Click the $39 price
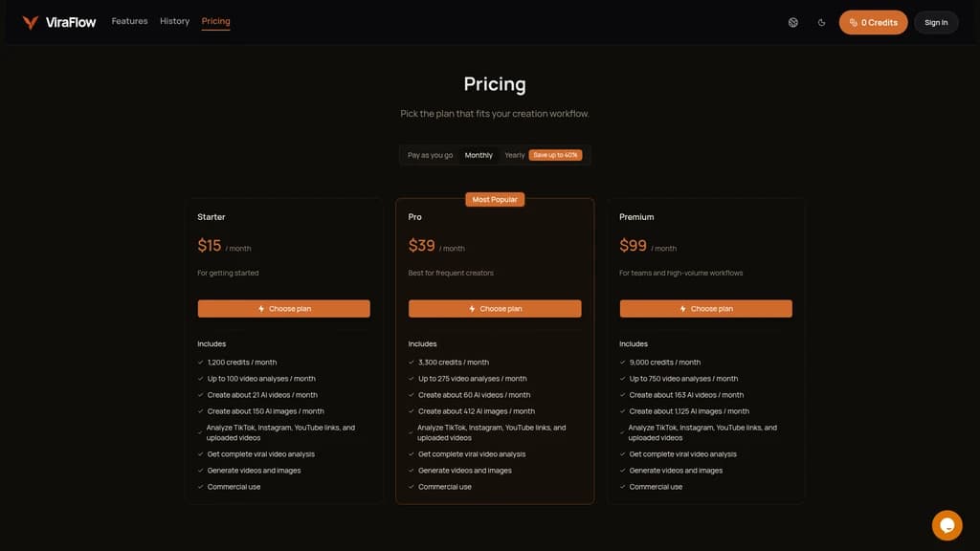The width and height of the screenshot is (980, 551). (x=421, y=246)
